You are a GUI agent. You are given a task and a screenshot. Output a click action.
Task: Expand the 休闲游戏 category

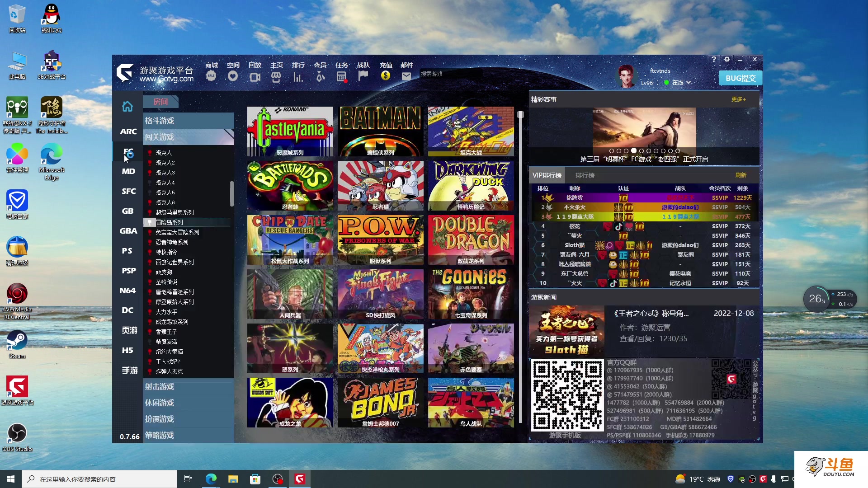[189, 403]
